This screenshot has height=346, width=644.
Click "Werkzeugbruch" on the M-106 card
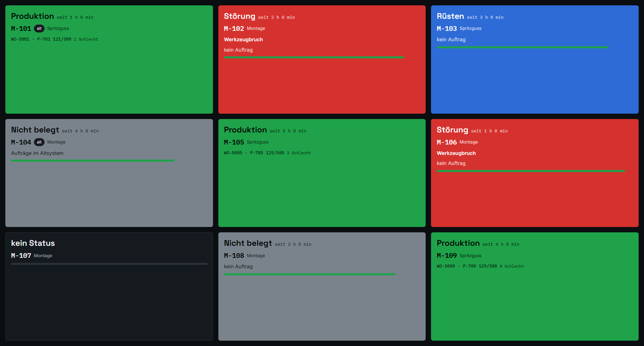click(456, 153)
